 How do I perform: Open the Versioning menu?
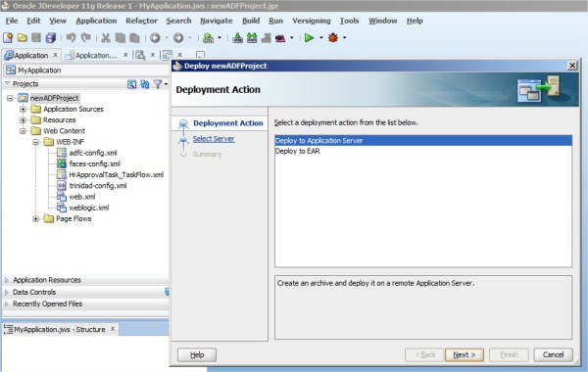pyautogui.click(x=312, y=21)
